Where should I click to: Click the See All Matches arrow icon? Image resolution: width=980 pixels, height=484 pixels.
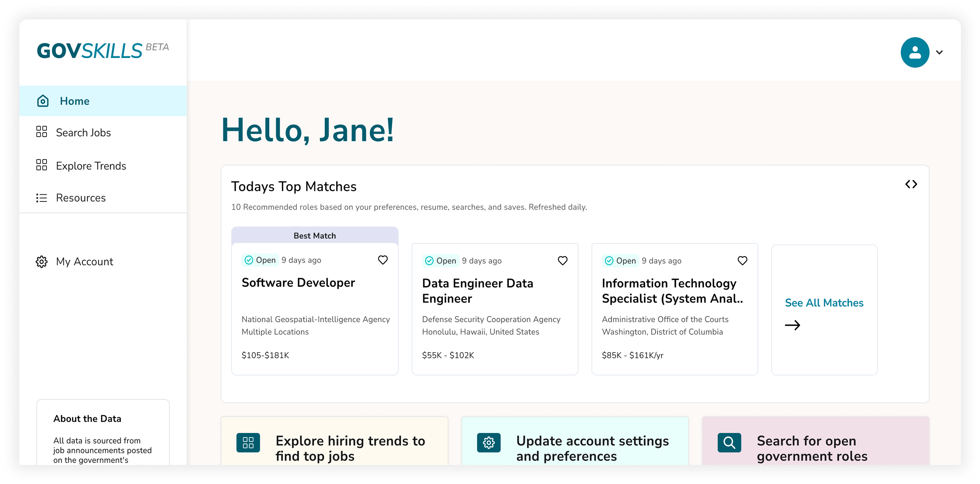pyautogui.click(x=792, y=325)
